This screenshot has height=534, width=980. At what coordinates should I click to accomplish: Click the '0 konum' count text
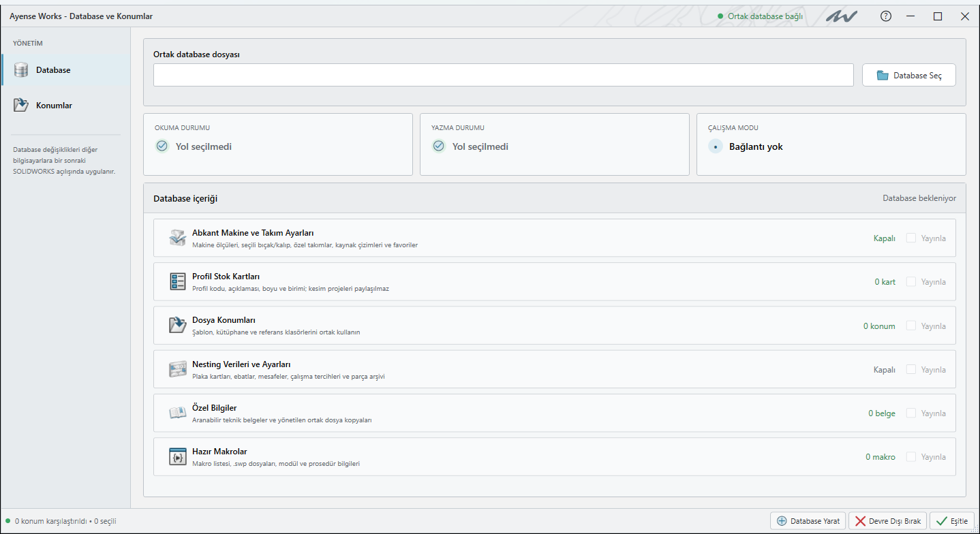pos(879,326)
